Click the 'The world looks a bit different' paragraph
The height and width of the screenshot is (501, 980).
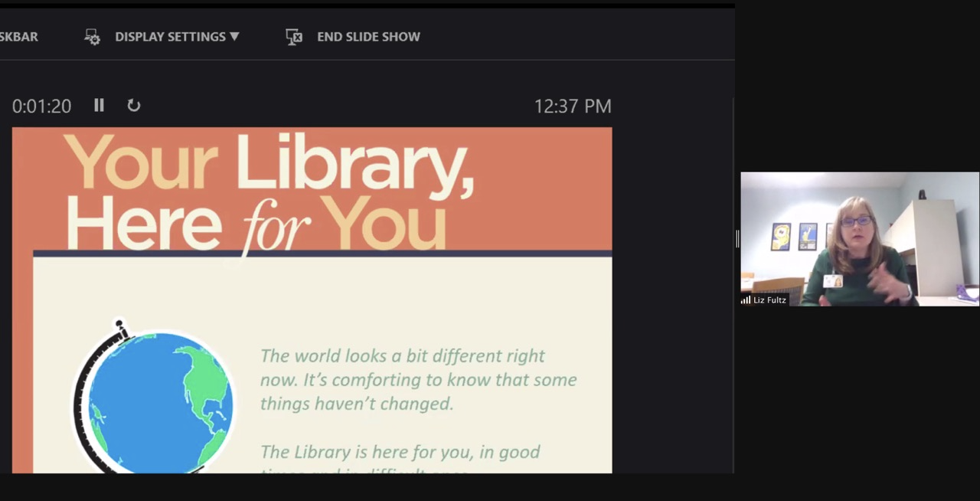(x=418, y=379)
